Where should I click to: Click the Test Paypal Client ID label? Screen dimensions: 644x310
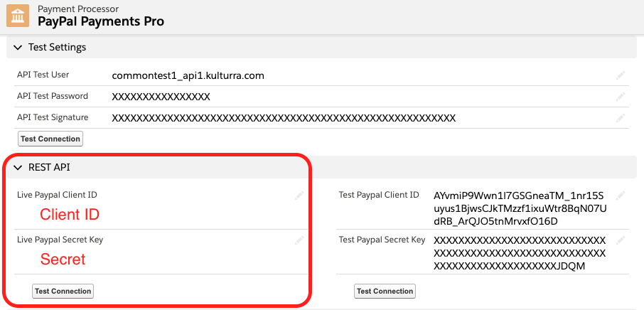(x=379, y=195)
